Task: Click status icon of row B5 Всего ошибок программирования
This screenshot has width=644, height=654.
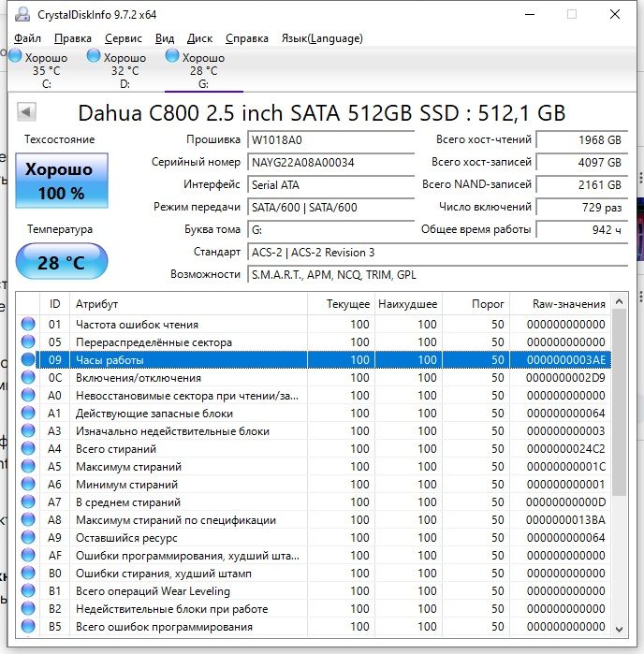Action: point(28,626)
